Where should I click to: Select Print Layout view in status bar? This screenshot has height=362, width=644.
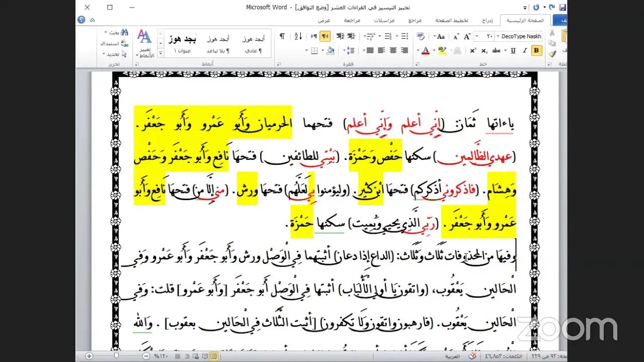pos(213,356)
